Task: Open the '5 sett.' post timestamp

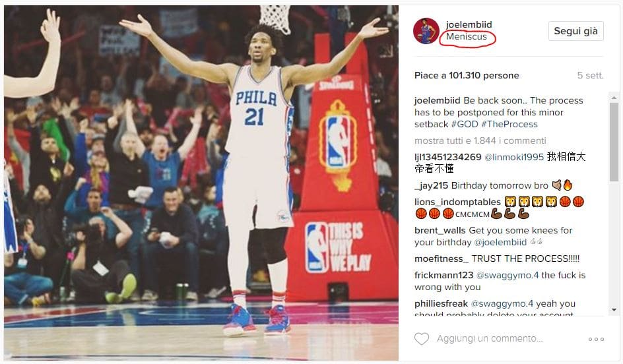Action: pyautogui.click(x=590, y=75)
